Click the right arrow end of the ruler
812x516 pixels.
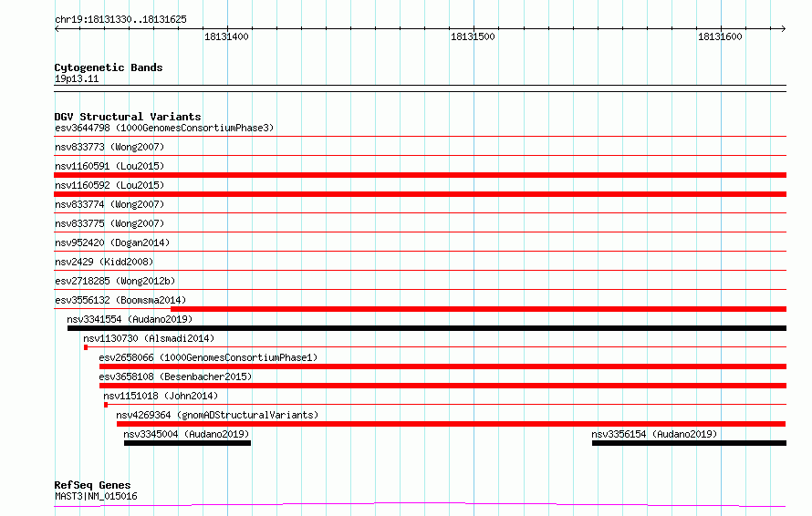click(783, 29)
